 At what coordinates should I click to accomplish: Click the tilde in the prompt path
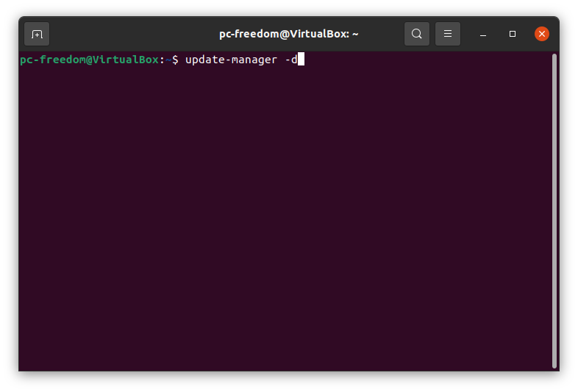click(168, 60)
